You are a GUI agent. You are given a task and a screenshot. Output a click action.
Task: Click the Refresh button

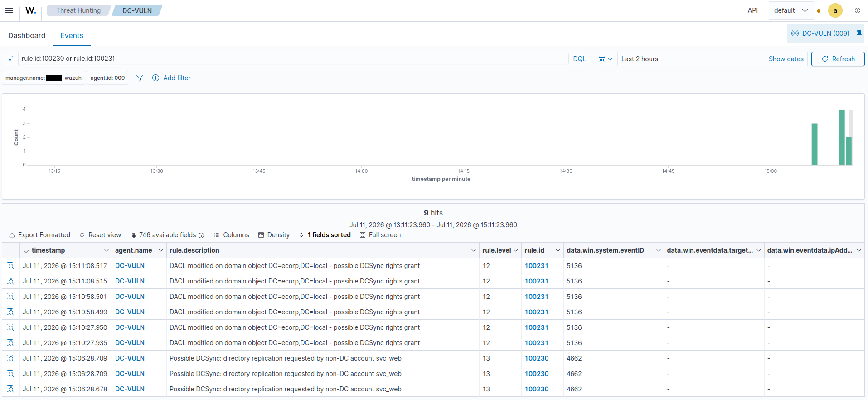[838, 59]
